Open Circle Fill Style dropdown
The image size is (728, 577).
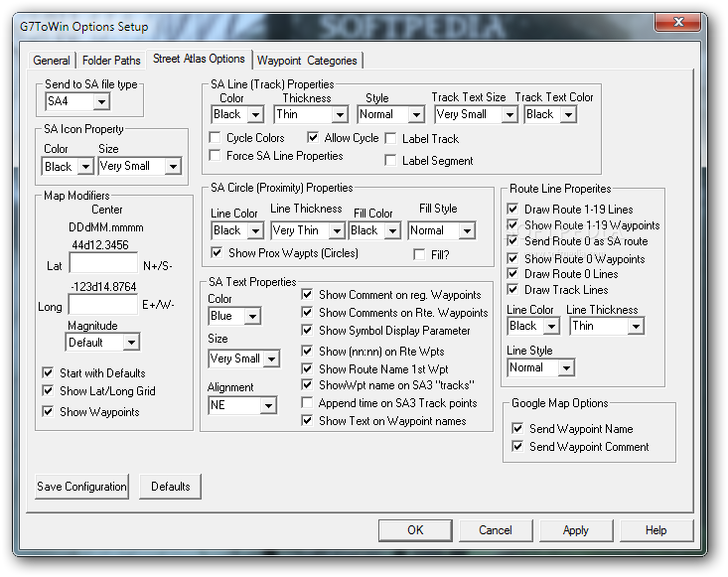tap(442, 230)
